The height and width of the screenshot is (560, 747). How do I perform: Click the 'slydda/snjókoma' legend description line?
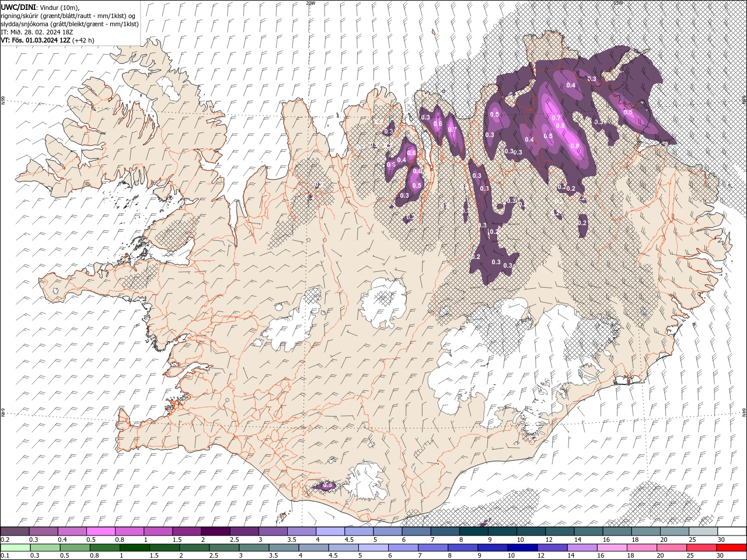point(70,24)
